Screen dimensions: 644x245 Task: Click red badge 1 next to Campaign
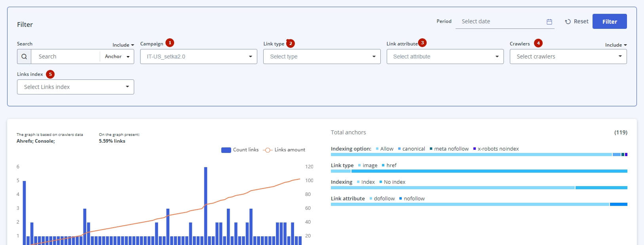[x=170, y=43]
